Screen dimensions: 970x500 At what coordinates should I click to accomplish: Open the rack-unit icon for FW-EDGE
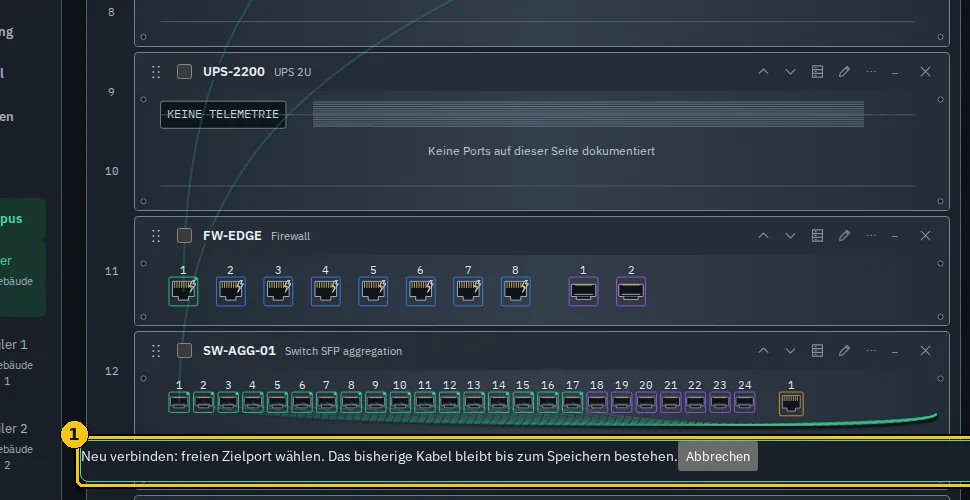point(817,236)
